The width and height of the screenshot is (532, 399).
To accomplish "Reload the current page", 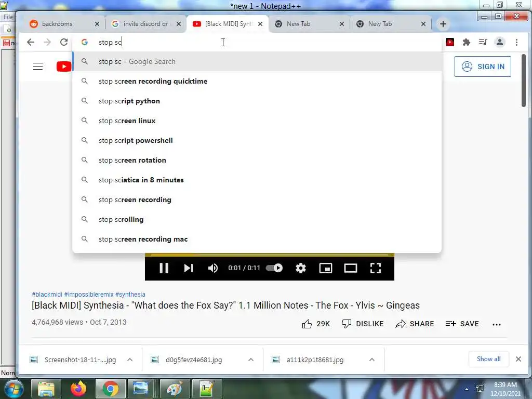I will click(64, 42).
